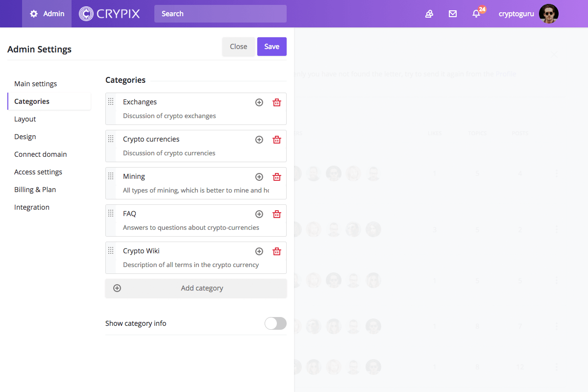The height and width of the screenshot is (392, 588).
Task: Save the admin settings
Action: 271,46
